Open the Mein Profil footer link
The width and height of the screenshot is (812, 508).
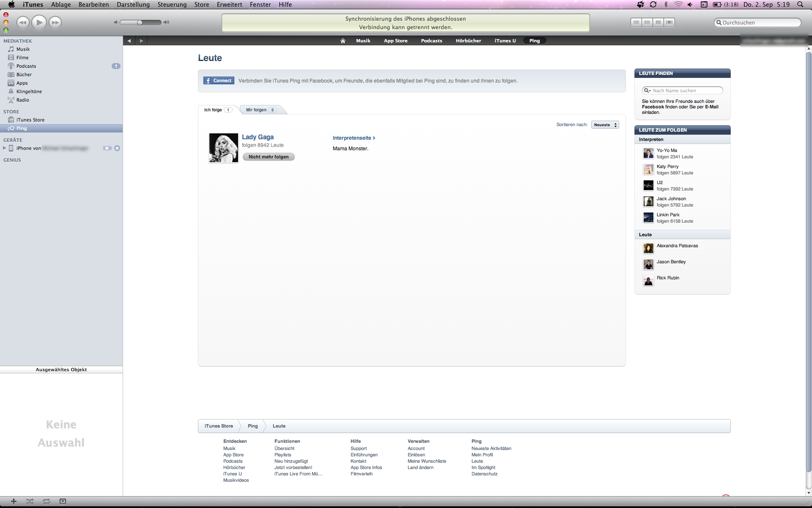pyautogui.click(x=482, y=455)
